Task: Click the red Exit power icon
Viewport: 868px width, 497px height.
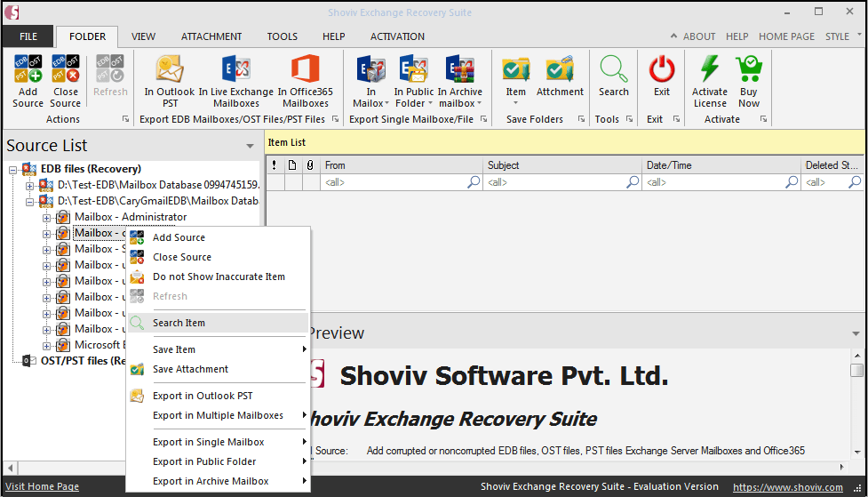Action: point(662,68)
